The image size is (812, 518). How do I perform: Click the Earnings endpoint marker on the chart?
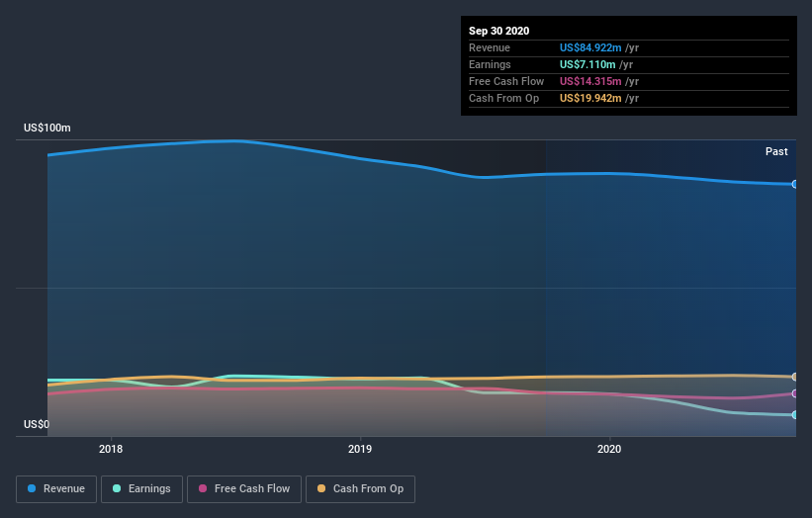[795, 415]
